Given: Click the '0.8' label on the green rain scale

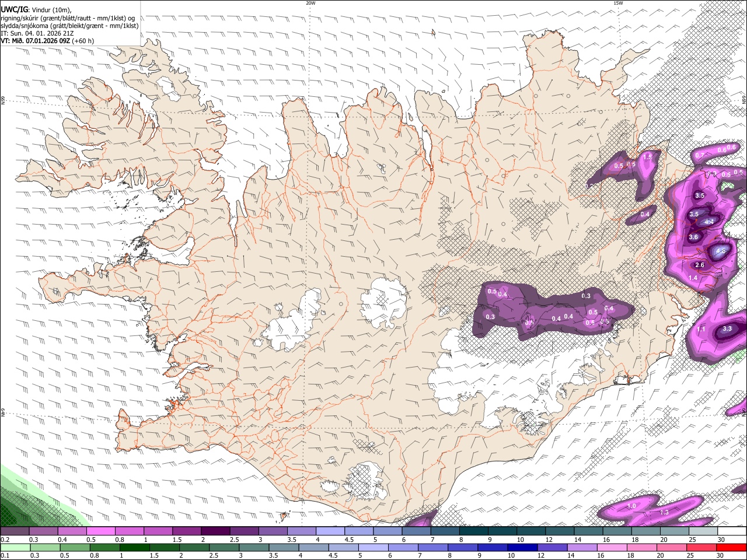Looking at the screenshot, I should tap(94, 556).
